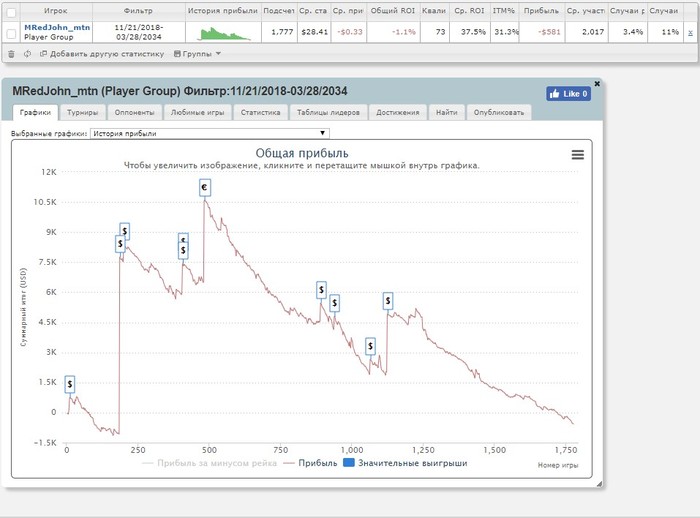The height and width of the screenshot is (518, 700).
Task: Open the Таблицы лидеров tab
Action: click(x=328, y=113)
